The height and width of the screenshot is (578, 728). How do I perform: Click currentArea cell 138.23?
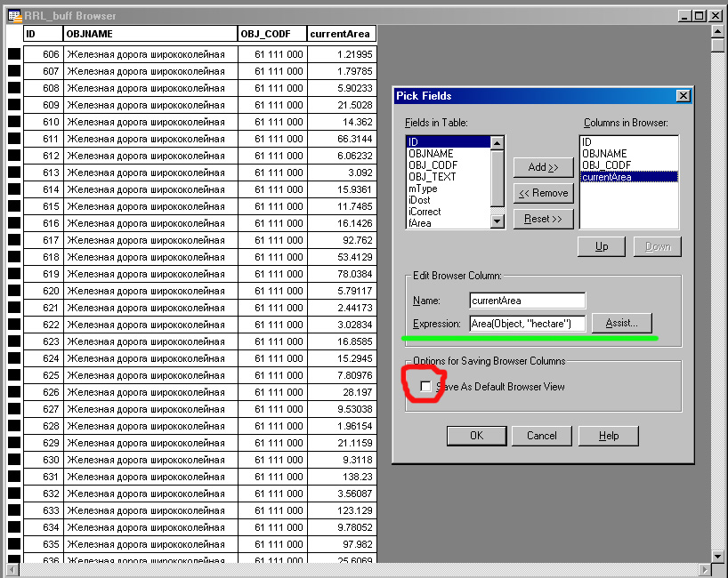[x=342, y=477]
